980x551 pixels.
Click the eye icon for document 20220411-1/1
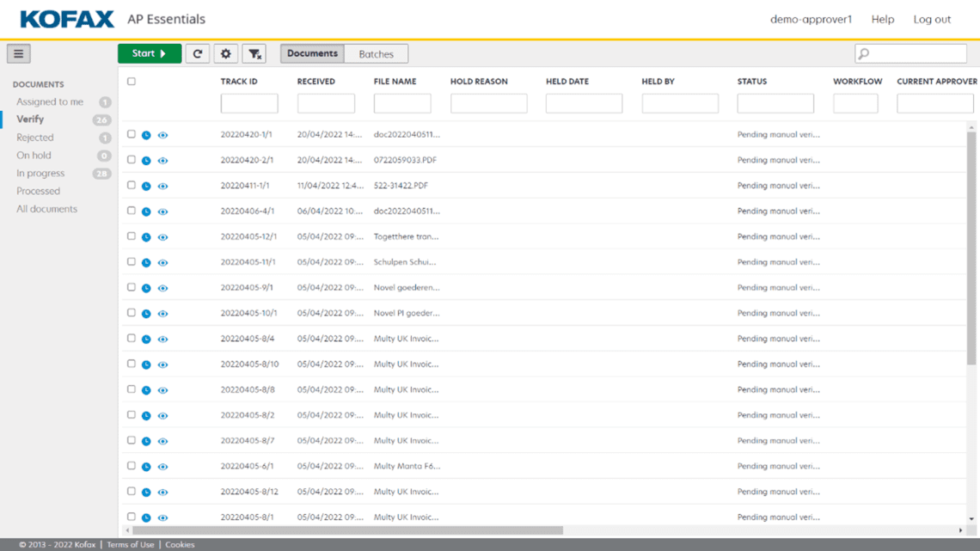pos(162,186)
